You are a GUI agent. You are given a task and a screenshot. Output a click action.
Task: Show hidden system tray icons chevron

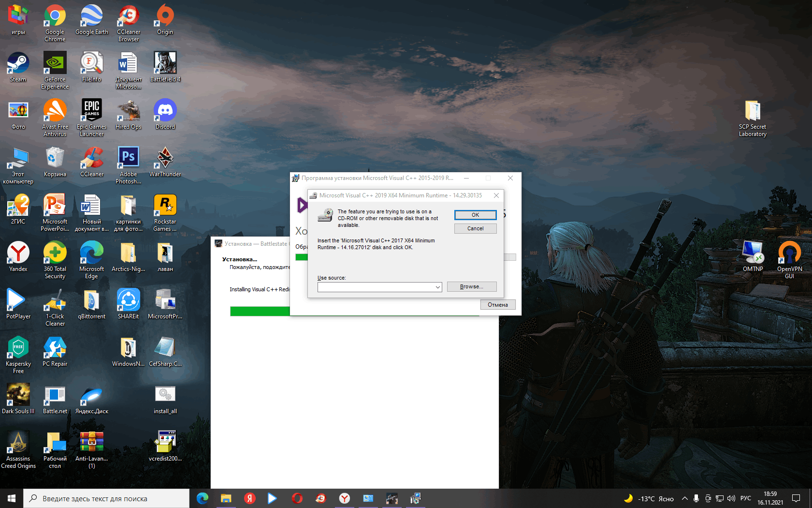(685, 498)
